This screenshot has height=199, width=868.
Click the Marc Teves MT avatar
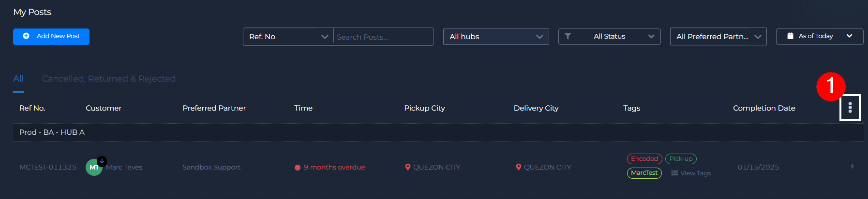(x=94, y=168)
